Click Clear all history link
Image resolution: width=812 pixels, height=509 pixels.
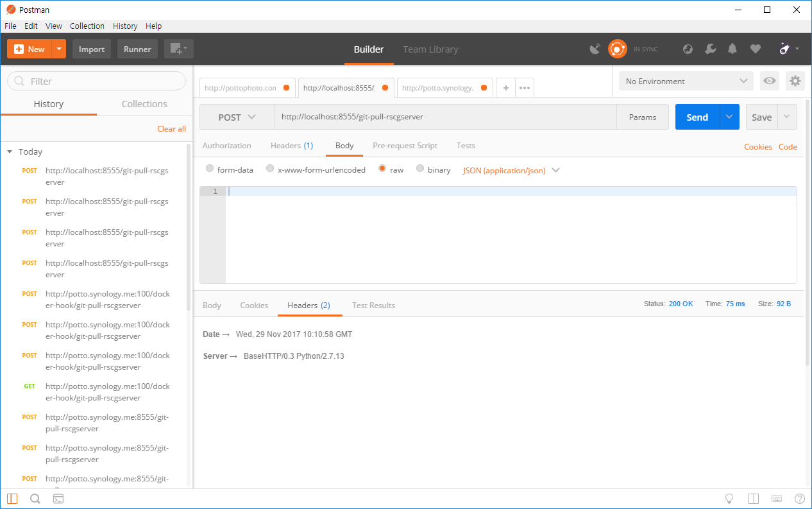click(x=171, y=128)
